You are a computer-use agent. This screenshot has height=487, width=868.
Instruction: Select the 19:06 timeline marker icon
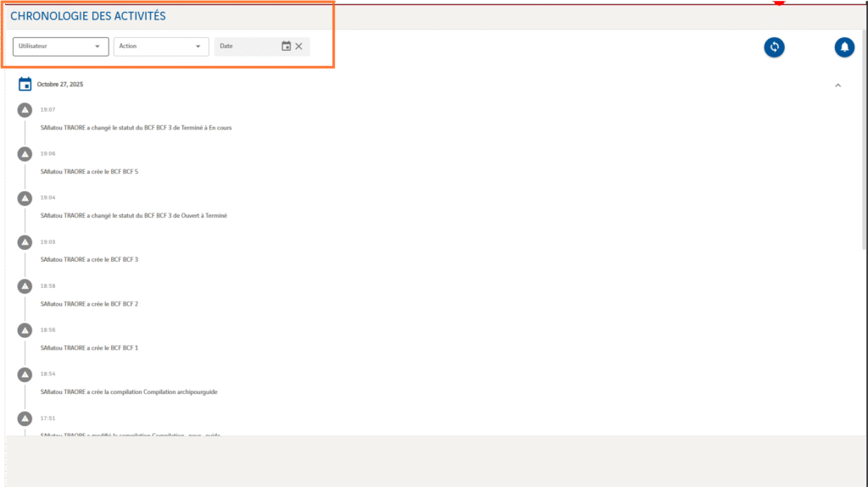(25, 154)
